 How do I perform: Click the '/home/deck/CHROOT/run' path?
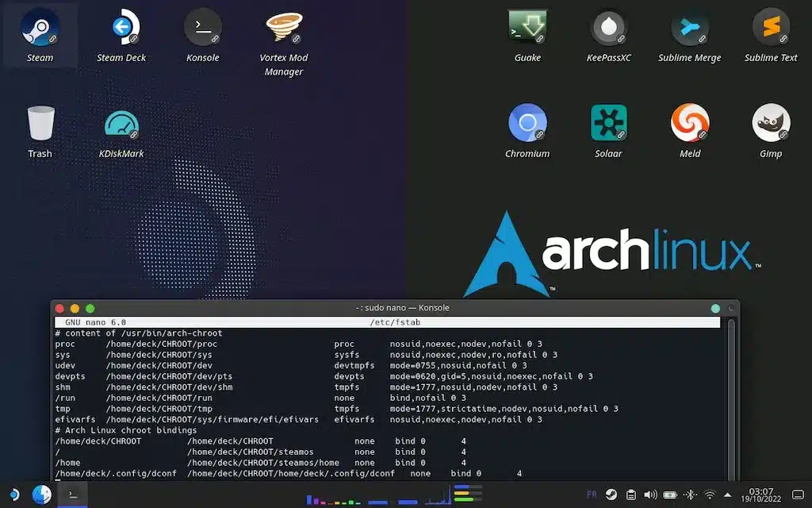(159, 398)
